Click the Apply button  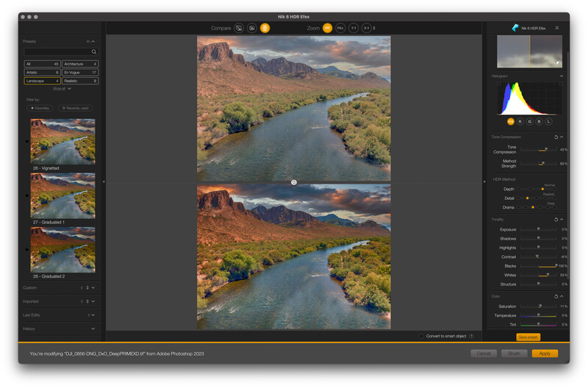tap(545, 353)
